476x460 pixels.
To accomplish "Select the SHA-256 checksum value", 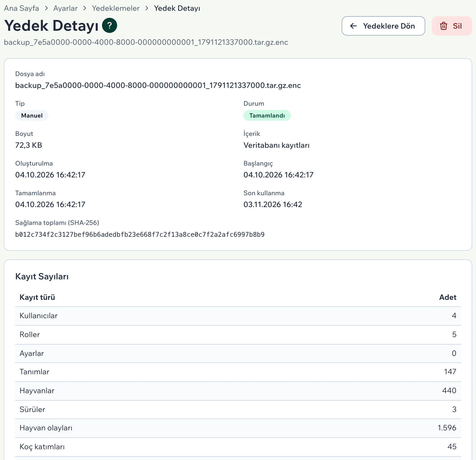I will [140, 235].
